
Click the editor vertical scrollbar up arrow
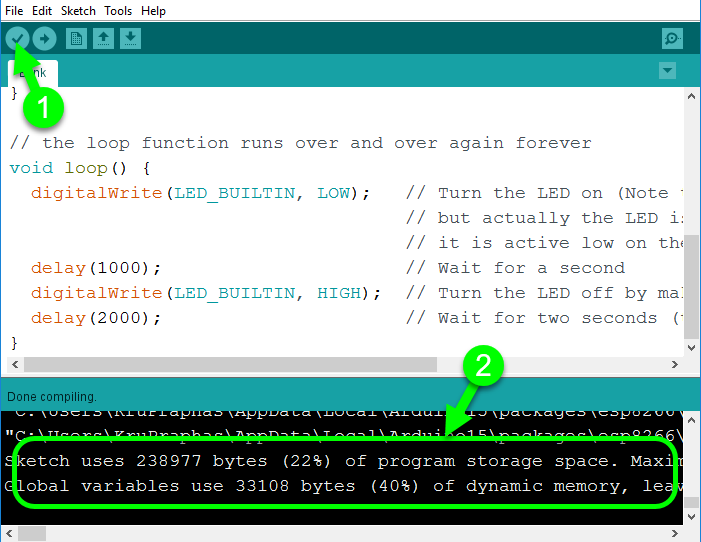(x=691, y=96)
